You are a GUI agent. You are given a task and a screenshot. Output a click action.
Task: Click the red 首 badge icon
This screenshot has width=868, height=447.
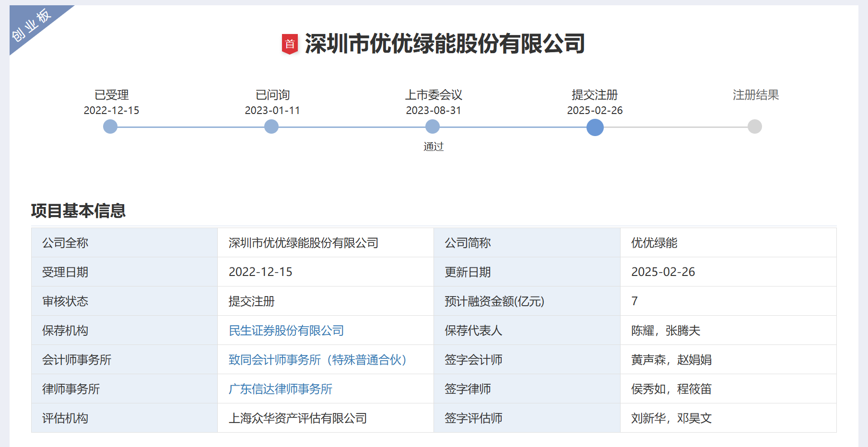point(290,44)
